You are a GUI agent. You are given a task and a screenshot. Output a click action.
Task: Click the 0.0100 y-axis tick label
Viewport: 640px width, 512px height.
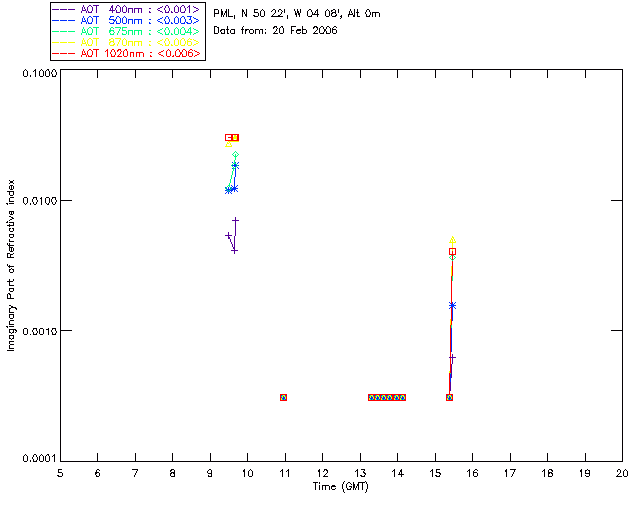[x=40, y=201]
